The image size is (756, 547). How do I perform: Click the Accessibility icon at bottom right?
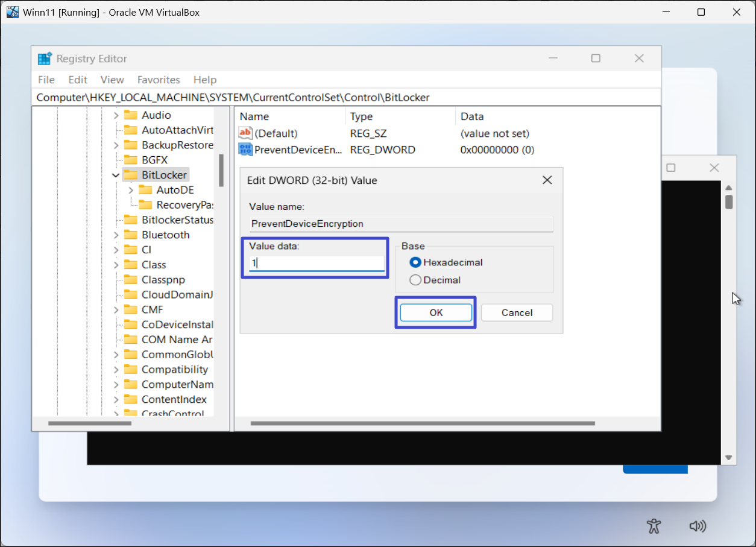(654, 525)
